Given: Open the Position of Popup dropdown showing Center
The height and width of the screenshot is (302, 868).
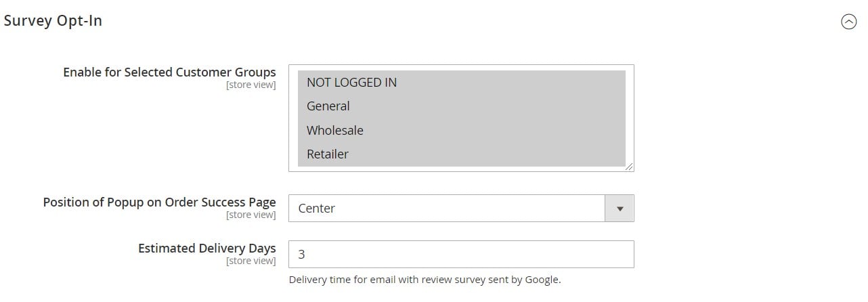Looking at the screenshot, I should 461,209.
